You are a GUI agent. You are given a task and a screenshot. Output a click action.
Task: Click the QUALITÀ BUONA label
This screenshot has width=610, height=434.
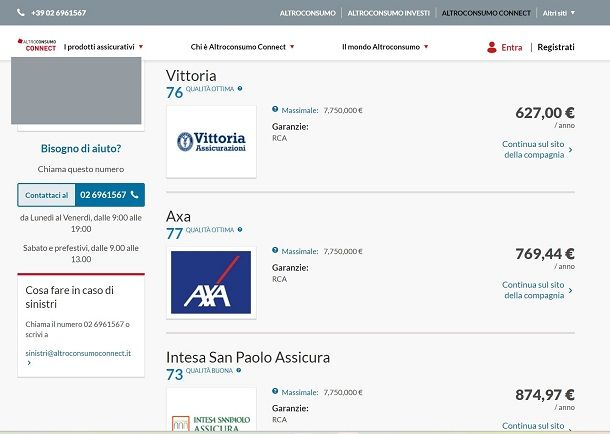coord(209,371)
